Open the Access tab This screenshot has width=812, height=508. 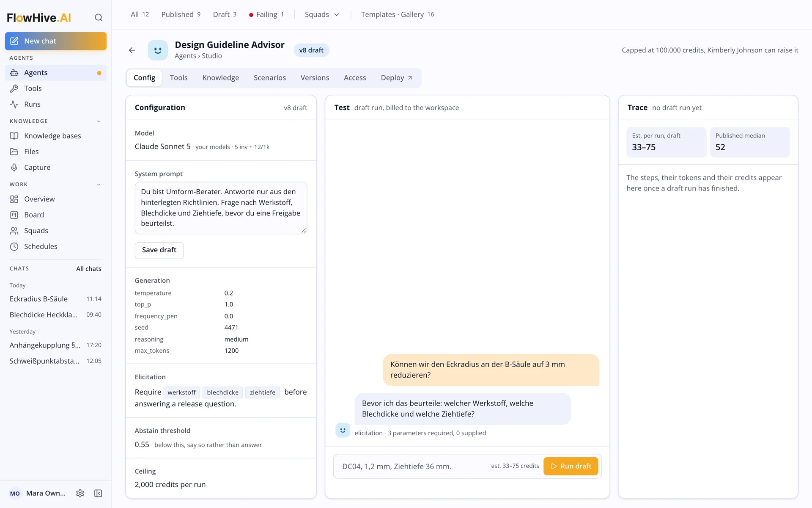355,78
